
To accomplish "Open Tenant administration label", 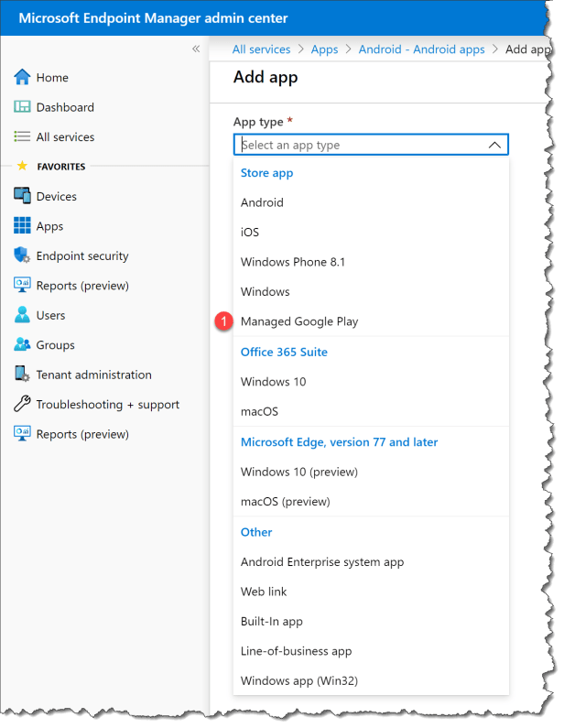I will 93,375.
